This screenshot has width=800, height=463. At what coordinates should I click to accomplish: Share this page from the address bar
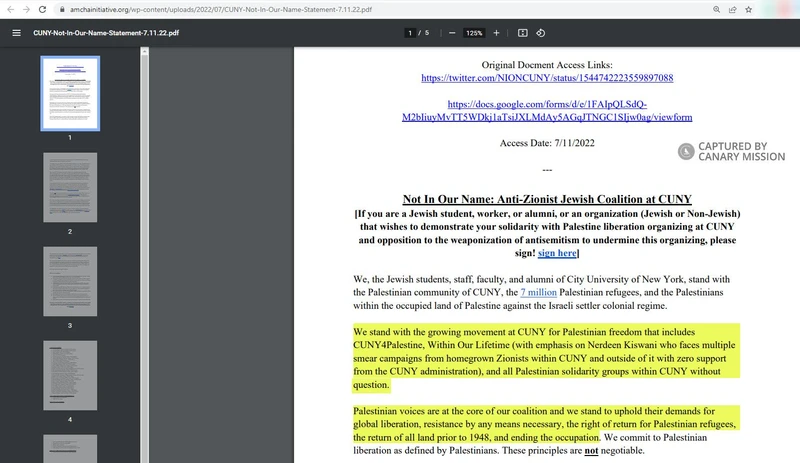click(733, 9)
